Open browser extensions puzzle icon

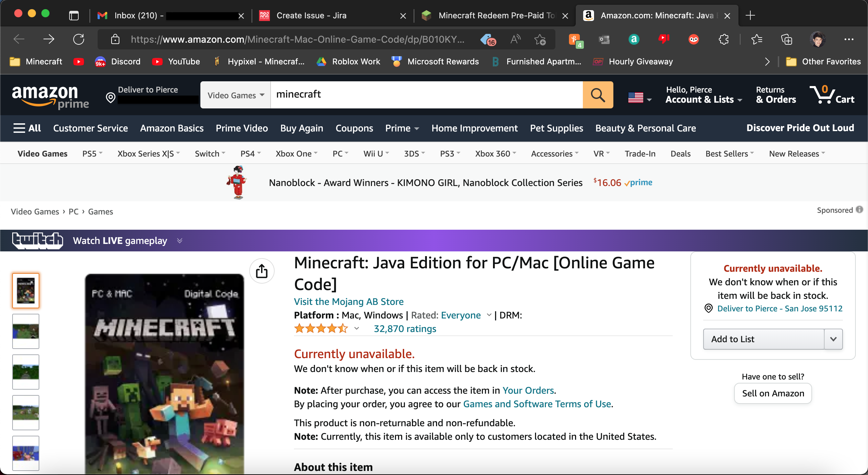(x=724, y=40)
